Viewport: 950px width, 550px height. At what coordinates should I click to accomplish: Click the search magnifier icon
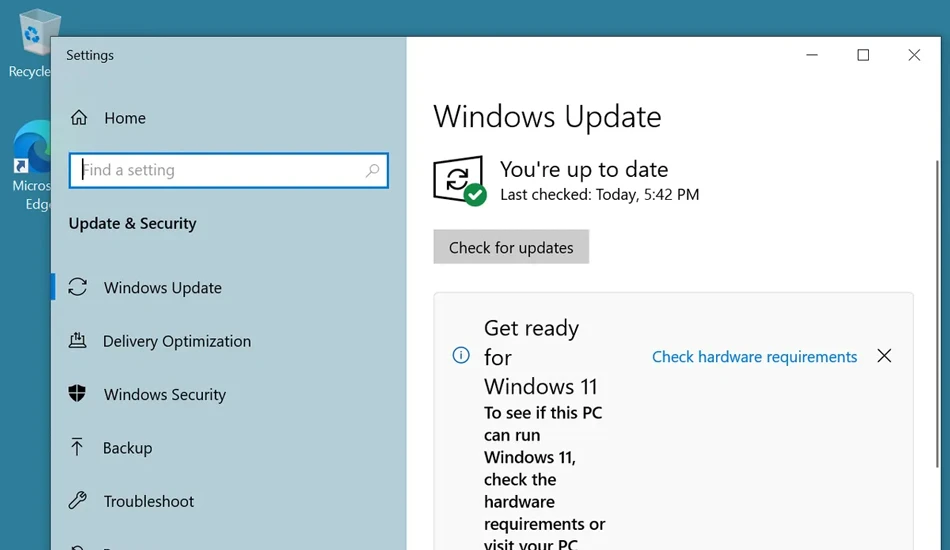(x=372, y=170)
